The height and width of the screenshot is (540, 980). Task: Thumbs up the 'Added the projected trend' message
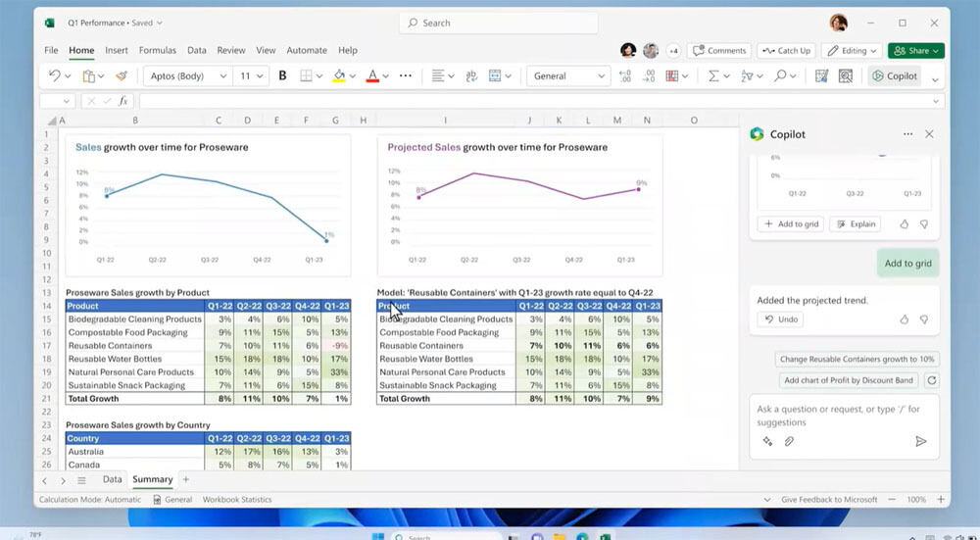click(905, 319)
